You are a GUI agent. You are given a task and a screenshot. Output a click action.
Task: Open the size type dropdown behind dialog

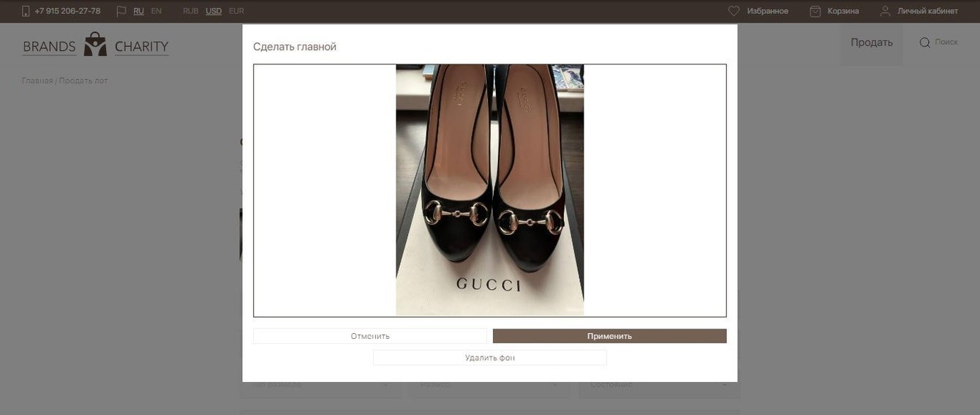tap(320, 384)
